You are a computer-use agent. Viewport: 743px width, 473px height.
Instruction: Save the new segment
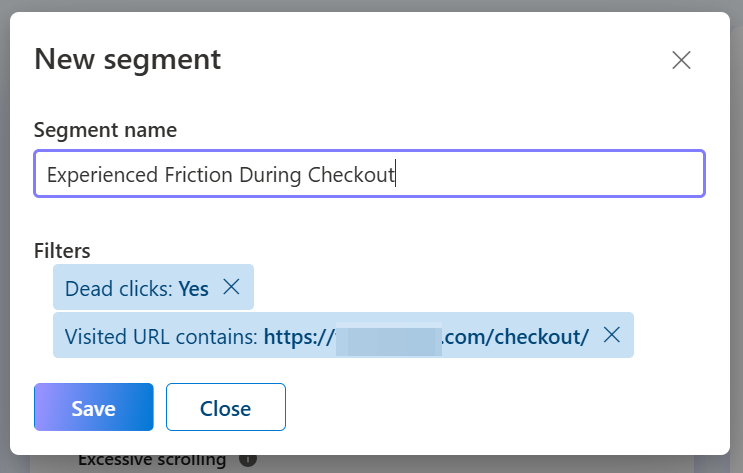(x=94, y=407)
